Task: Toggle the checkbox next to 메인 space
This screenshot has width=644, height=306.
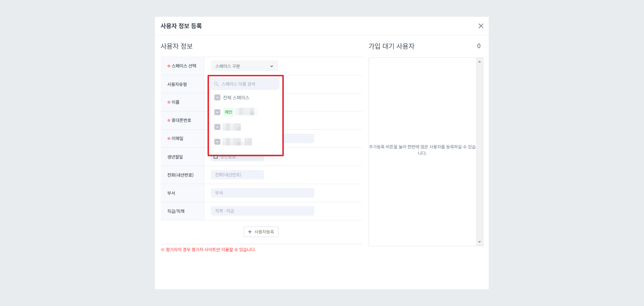Action: [x=217, y=112]
